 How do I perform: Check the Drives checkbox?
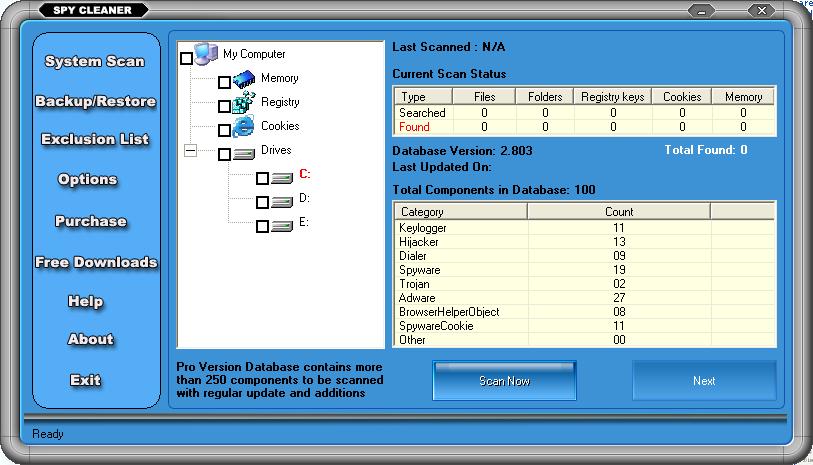tap(225, 154)
